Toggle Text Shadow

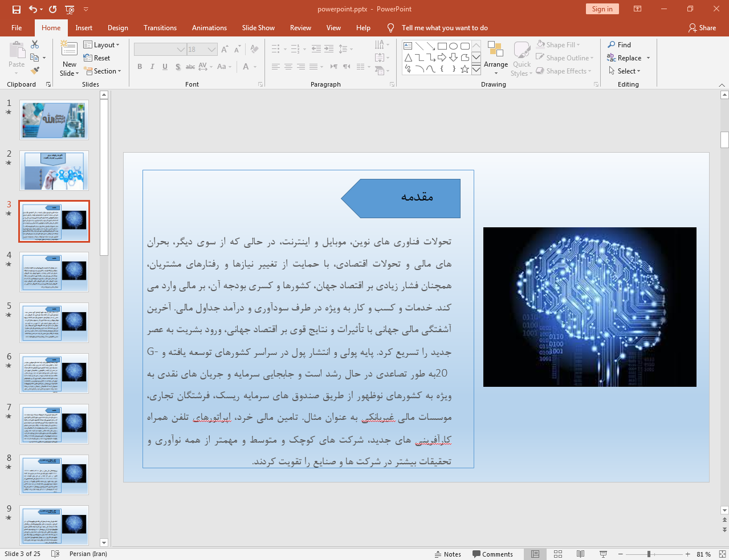coord(178,67)
